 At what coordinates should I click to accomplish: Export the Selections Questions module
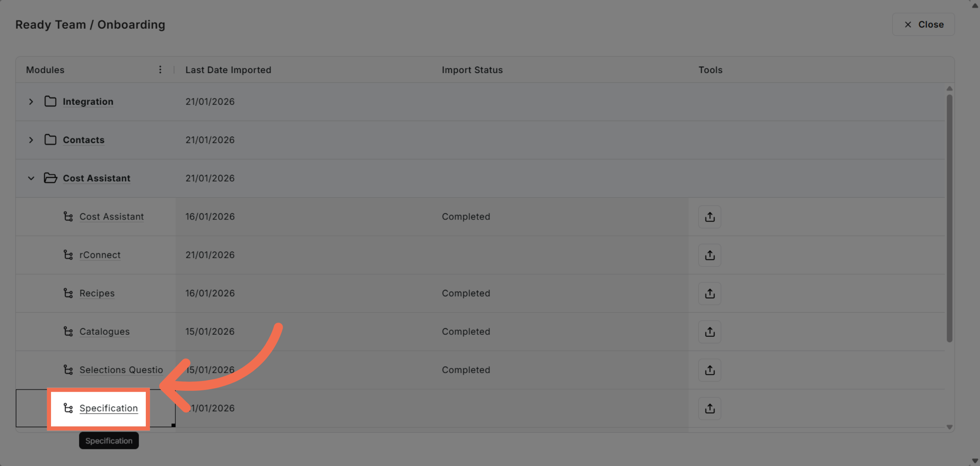click(x=709, y=370)
